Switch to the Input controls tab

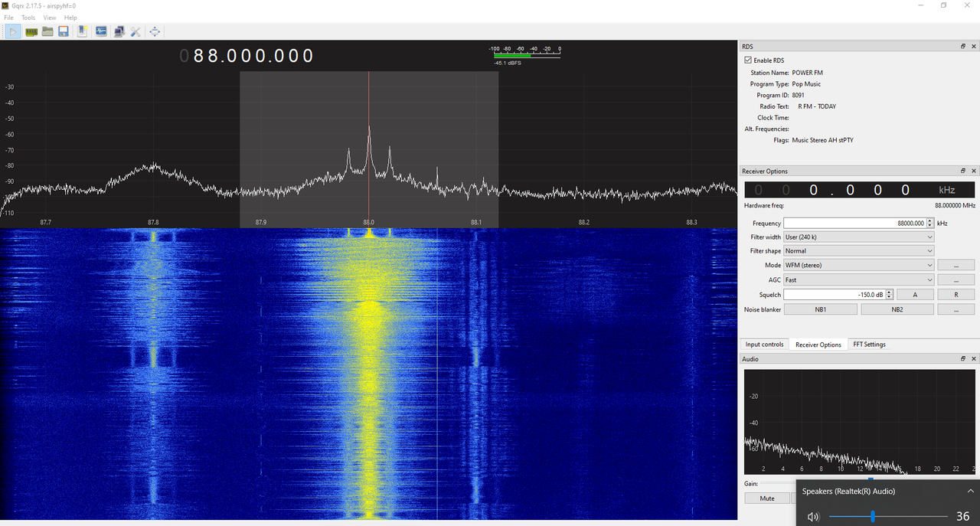pyautogui.click(x=764, y=345)
